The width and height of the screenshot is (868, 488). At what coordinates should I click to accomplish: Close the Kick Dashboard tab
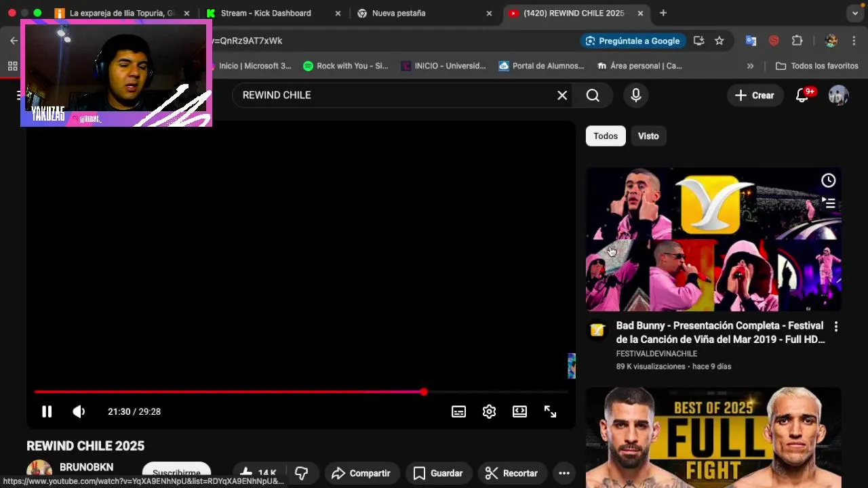point(338,13)
